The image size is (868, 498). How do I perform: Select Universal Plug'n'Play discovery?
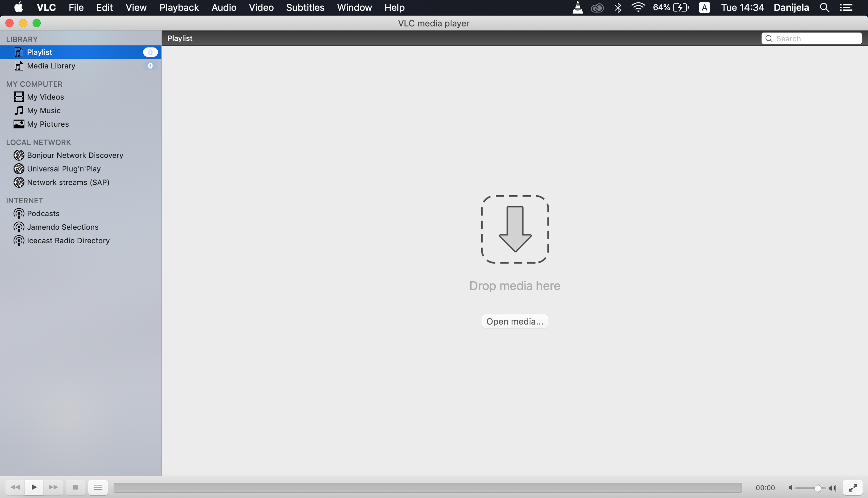64,169
